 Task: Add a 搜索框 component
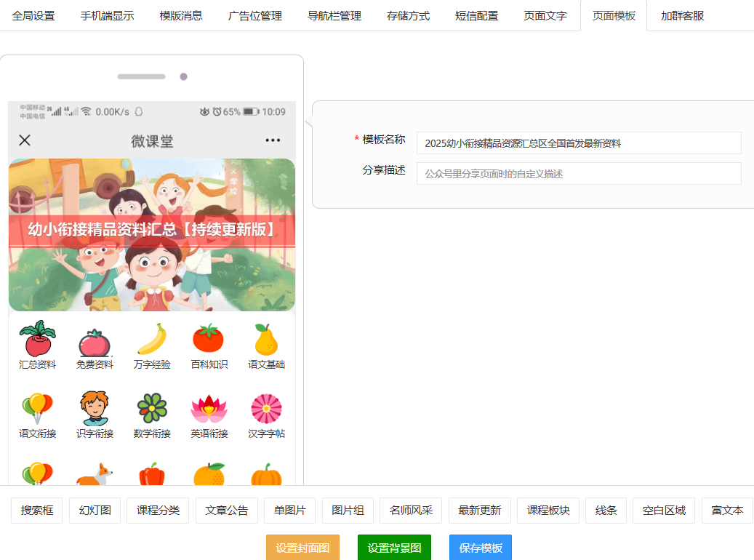[37, 511]
